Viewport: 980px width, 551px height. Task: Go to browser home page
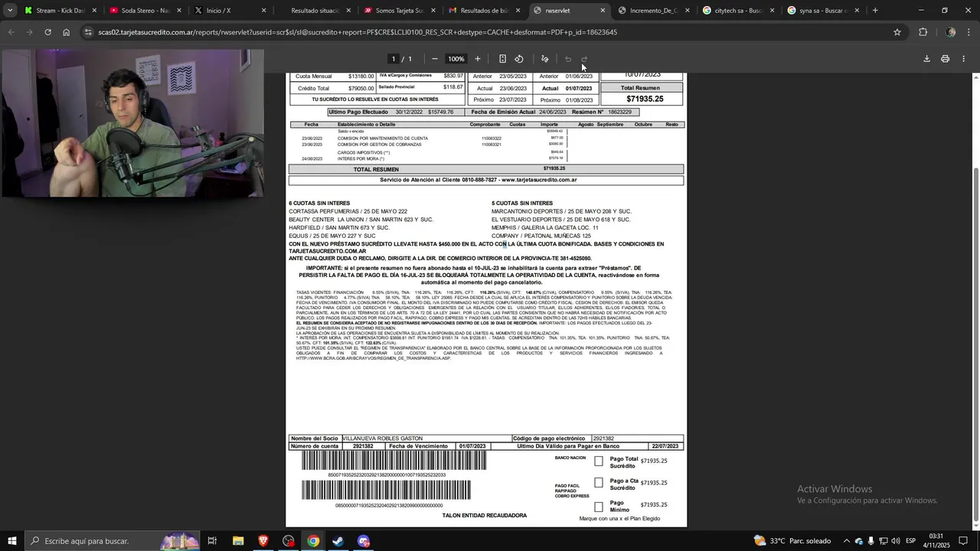(x=67, y=32)
